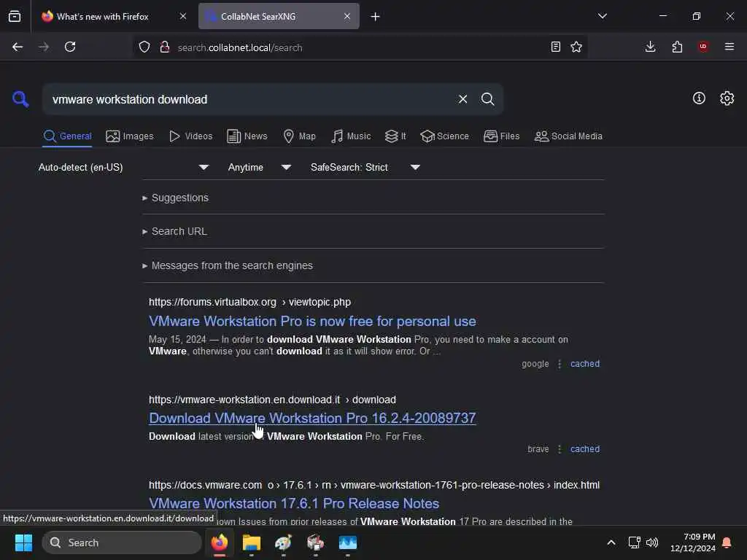The height and width of the screenshot is (560, 747).
Task: Bookmark this page with the star icon
Action: click(576, 47)
